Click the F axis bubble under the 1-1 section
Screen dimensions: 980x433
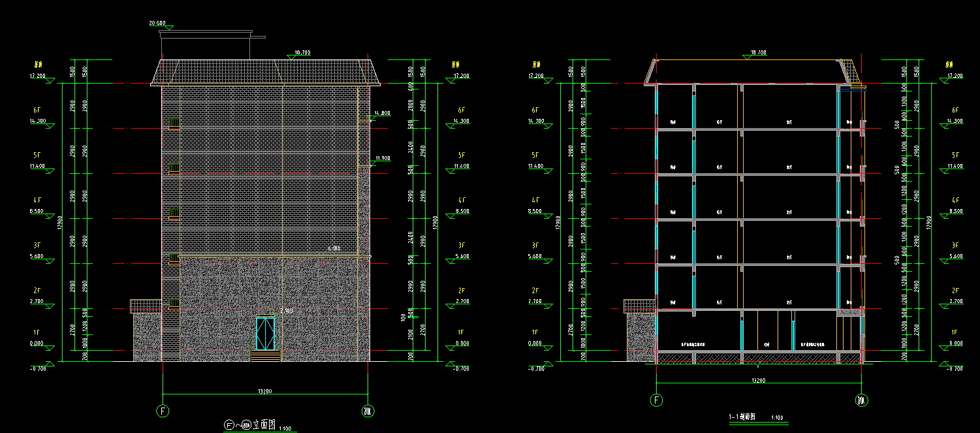point(656,400)
